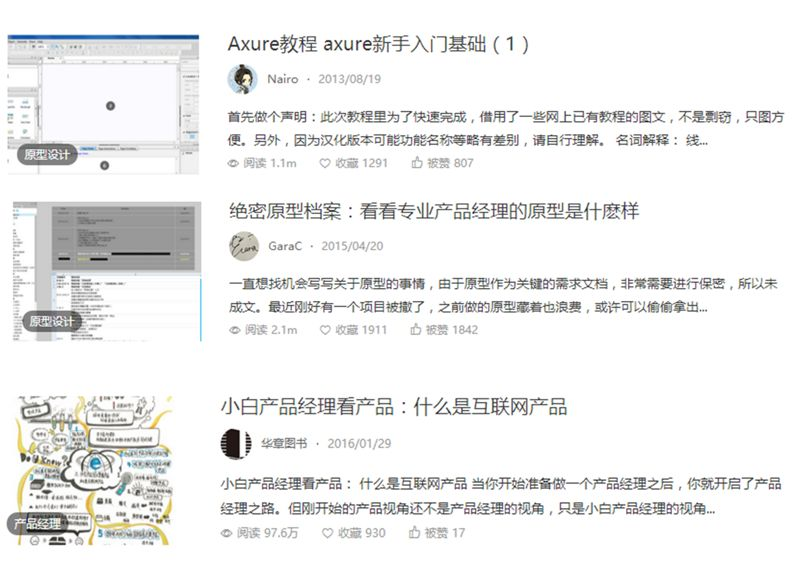Click the text 阅读 2.1m
Image resolution: width=795 pixels, height=561 pixels.
[x=271, y=330]
